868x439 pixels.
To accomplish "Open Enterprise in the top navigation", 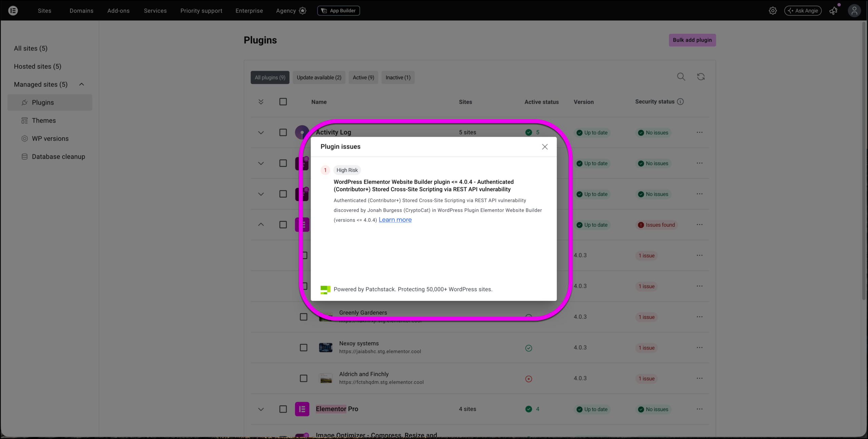I will [249, 11].
